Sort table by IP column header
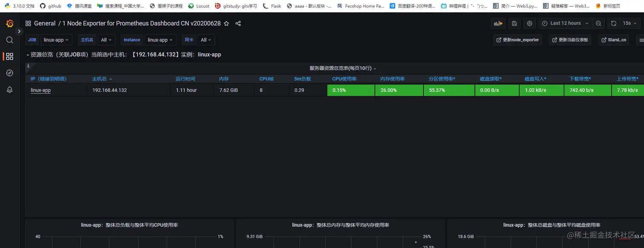Viewport: 644px width, 248px height. click(x=49, y=79)
